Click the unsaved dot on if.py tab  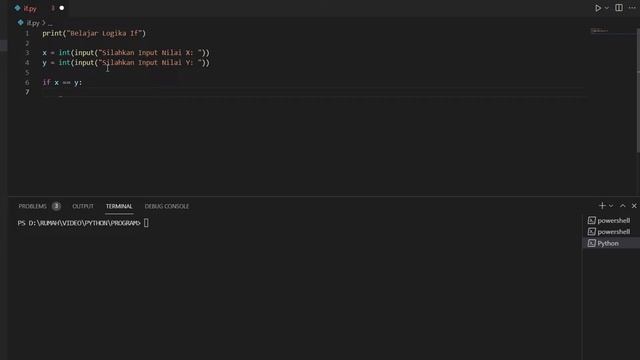pyautogui.click(x=62, y=8)
